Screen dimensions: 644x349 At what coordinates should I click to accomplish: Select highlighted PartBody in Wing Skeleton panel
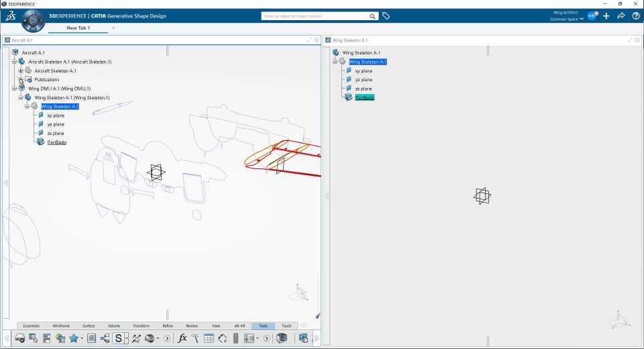click(x=365, y=97)
